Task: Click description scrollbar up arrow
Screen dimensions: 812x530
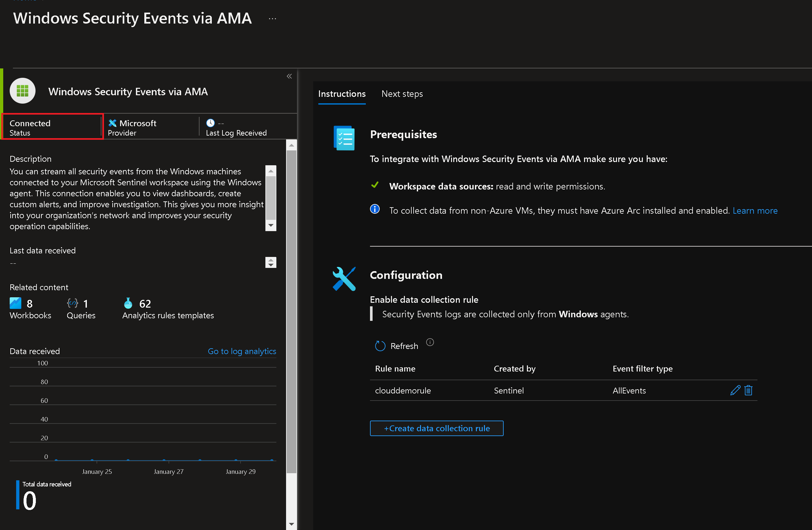Action: point(271,171)
